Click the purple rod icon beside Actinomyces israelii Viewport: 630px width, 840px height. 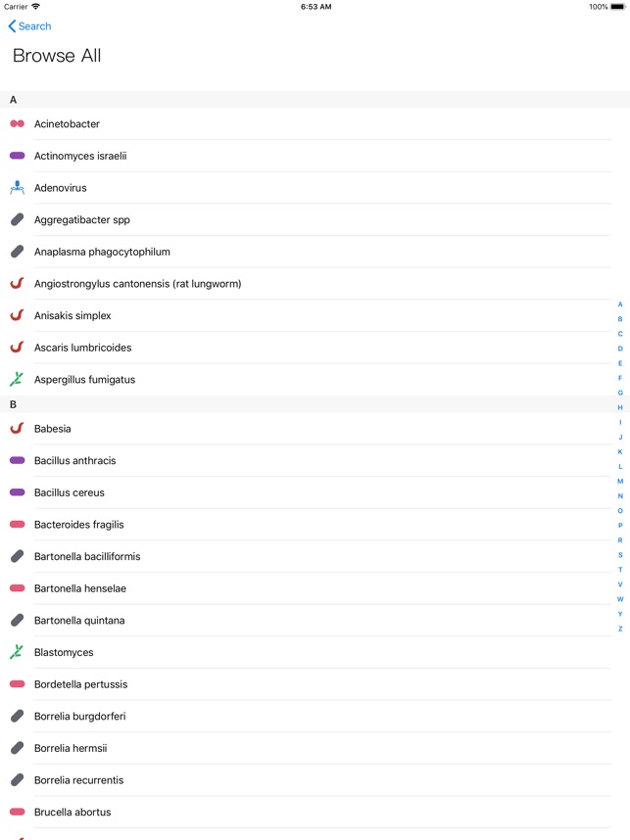17,155
